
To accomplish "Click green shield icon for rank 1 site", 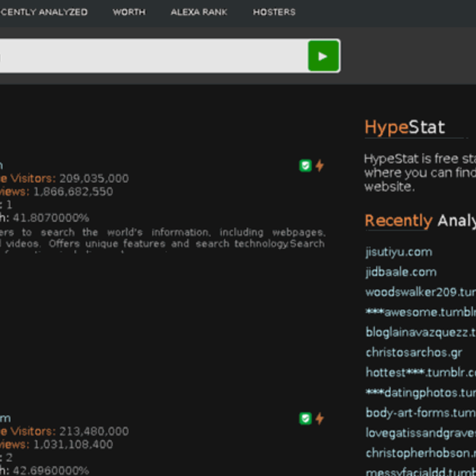I will [305, 165].
